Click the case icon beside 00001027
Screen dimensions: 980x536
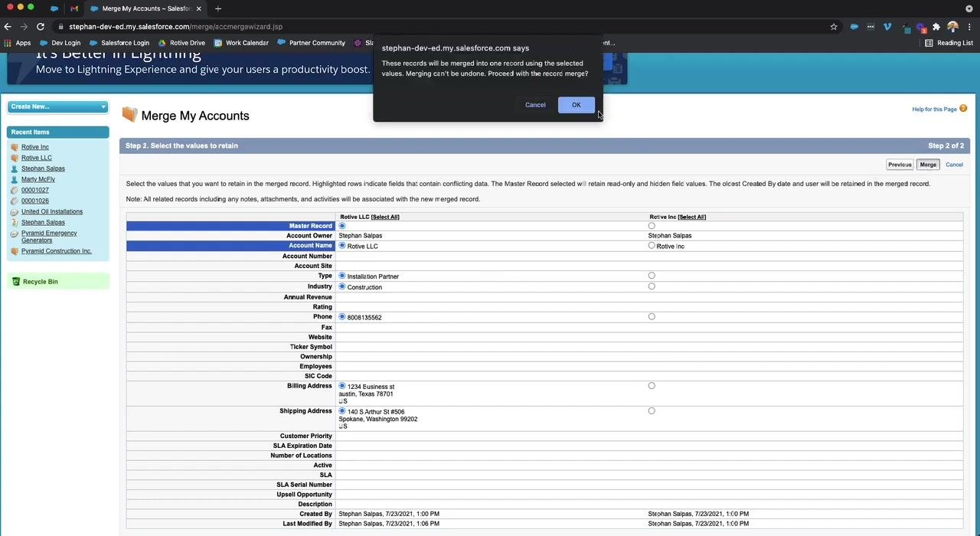(15, 190)
